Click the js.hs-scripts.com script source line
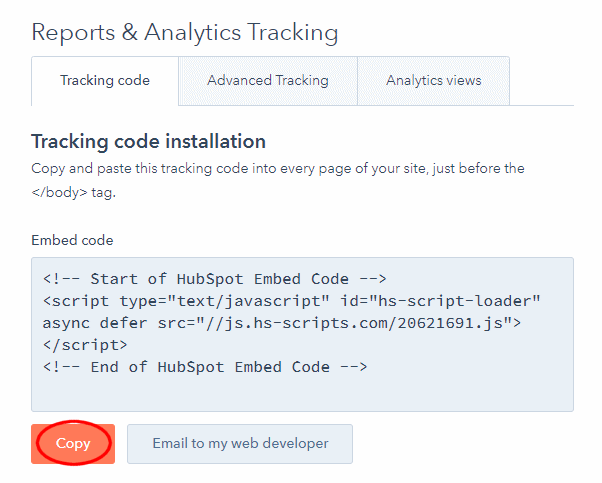The width and height of the screenshot is (602, 483). coord(282,323)
